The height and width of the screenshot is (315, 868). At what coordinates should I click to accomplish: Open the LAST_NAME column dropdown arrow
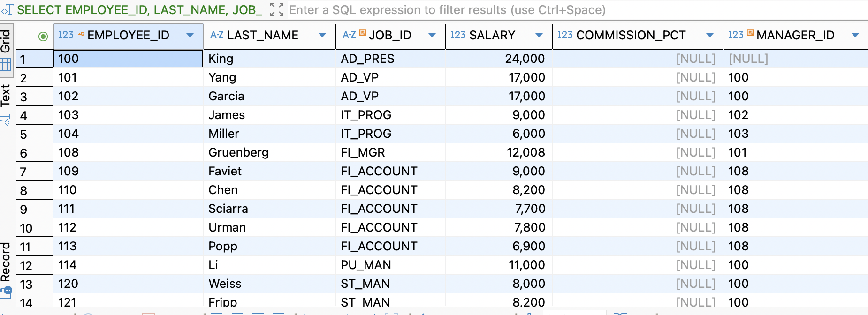[x=322, y=35]
